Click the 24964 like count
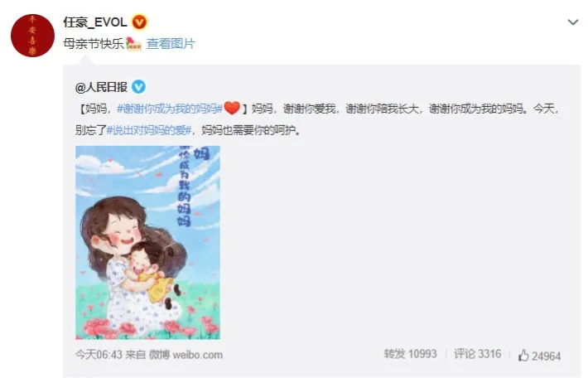This screenshot has width=588, height=378. tap(546, 356)
